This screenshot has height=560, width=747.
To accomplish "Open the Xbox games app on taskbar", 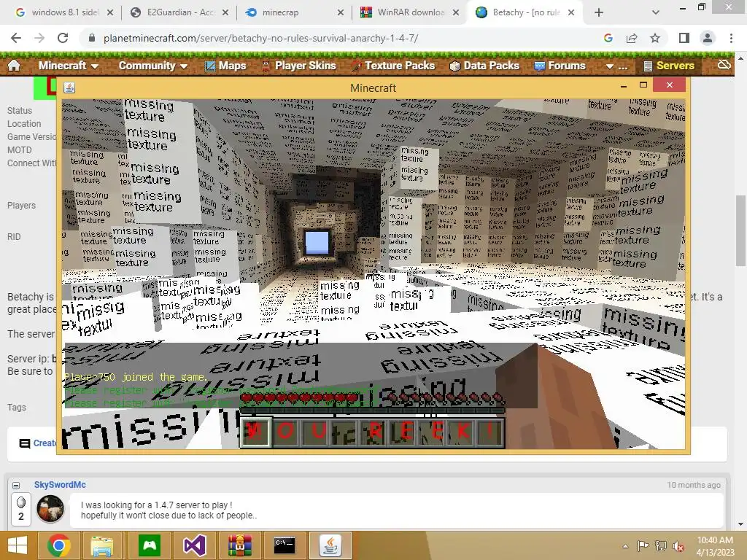I will [x=150, y=545].
